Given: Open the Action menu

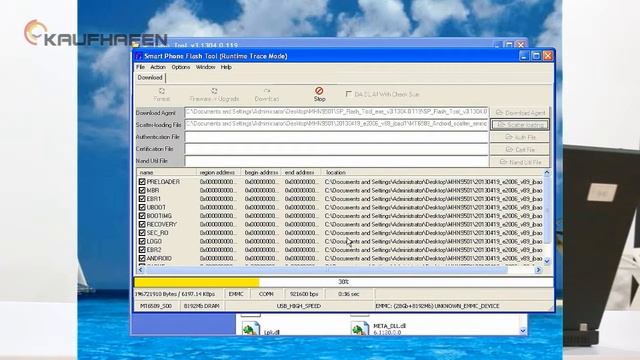Looking at the screenshot, I should (x=158, y=67).
